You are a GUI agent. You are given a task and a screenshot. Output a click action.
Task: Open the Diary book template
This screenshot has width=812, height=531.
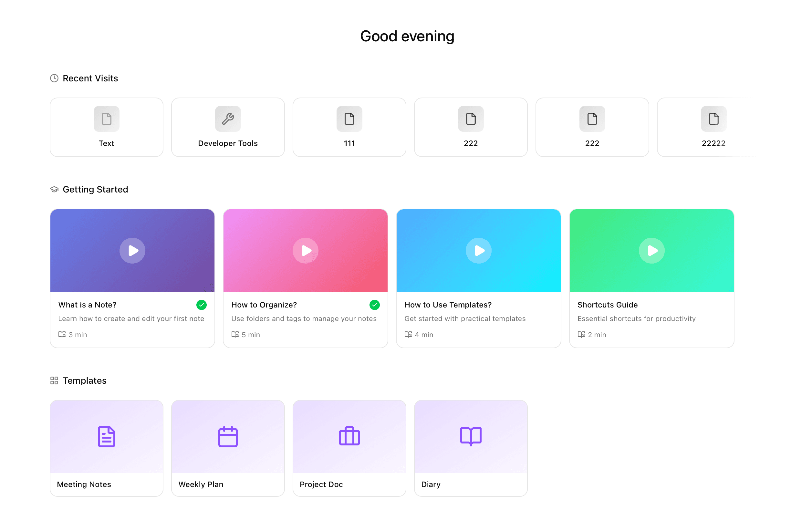[471, 447]
